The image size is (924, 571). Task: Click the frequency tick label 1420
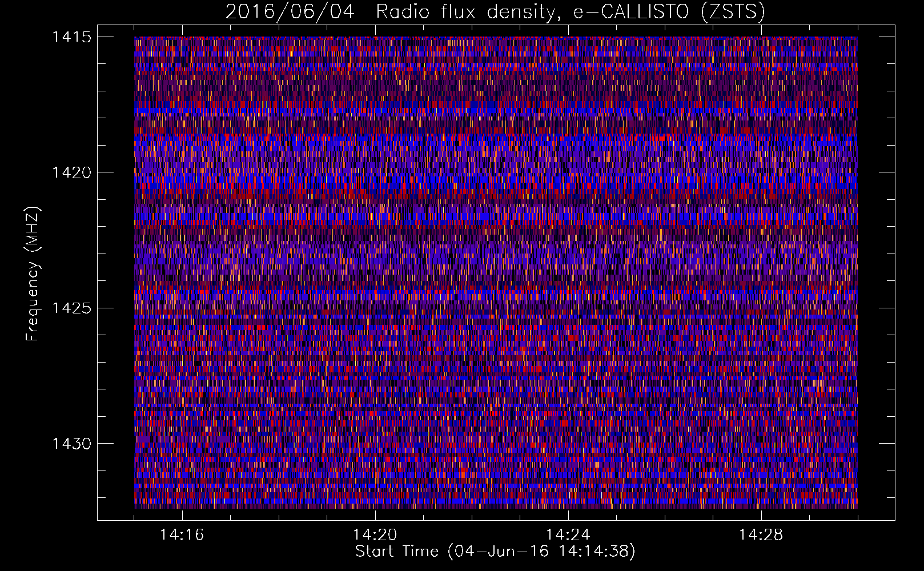[x=71, y=172]
